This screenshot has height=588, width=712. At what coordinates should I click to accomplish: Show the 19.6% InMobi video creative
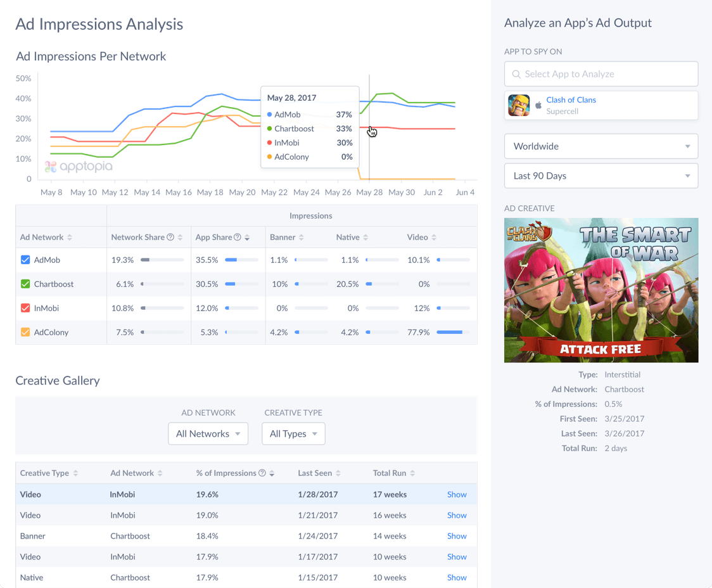tap(457, 494)
